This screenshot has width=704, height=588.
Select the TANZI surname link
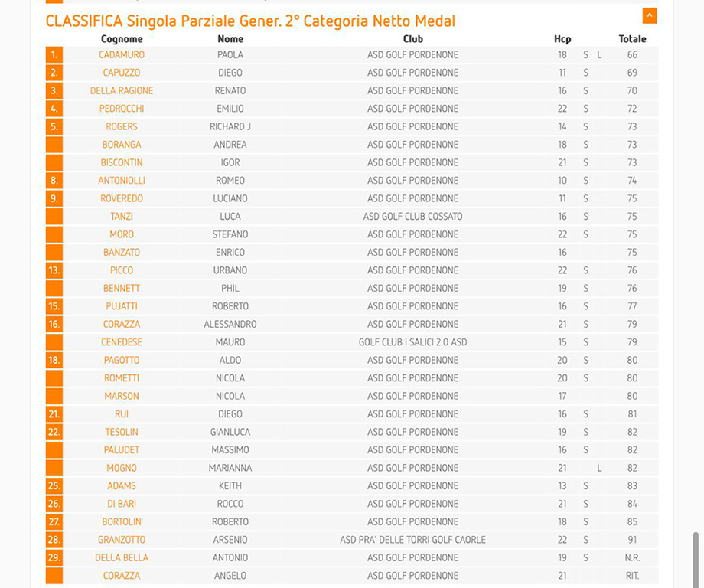122,217
